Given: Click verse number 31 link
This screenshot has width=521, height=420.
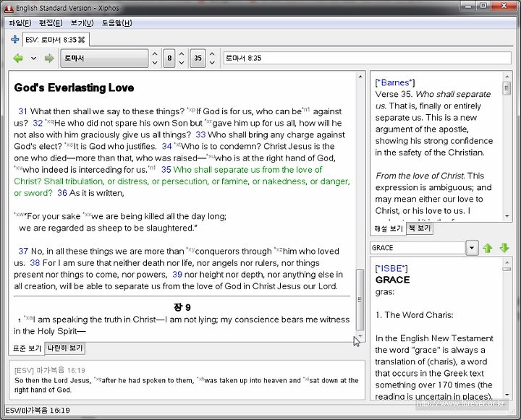Looking at the screenshot, I should click(22, 111).
